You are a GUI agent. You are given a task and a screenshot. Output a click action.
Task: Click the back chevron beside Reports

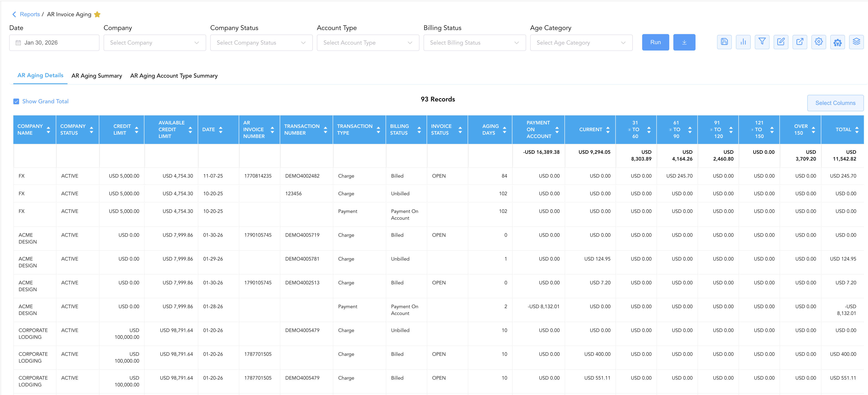14,14
